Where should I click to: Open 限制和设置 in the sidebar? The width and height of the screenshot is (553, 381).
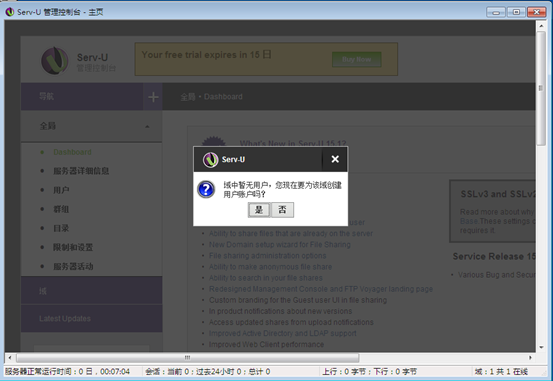73,247
